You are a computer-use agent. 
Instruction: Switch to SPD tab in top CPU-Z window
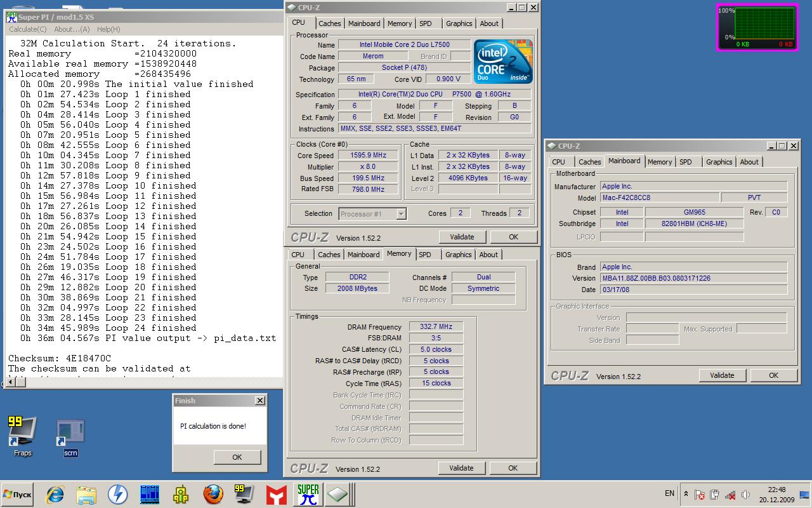(x=426, y=23)
